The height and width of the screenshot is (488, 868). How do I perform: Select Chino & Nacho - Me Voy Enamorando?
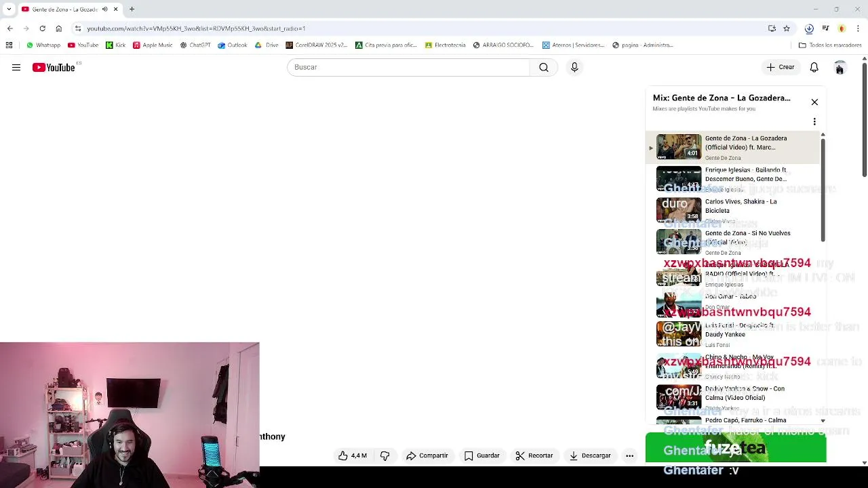tap(734, 368)
